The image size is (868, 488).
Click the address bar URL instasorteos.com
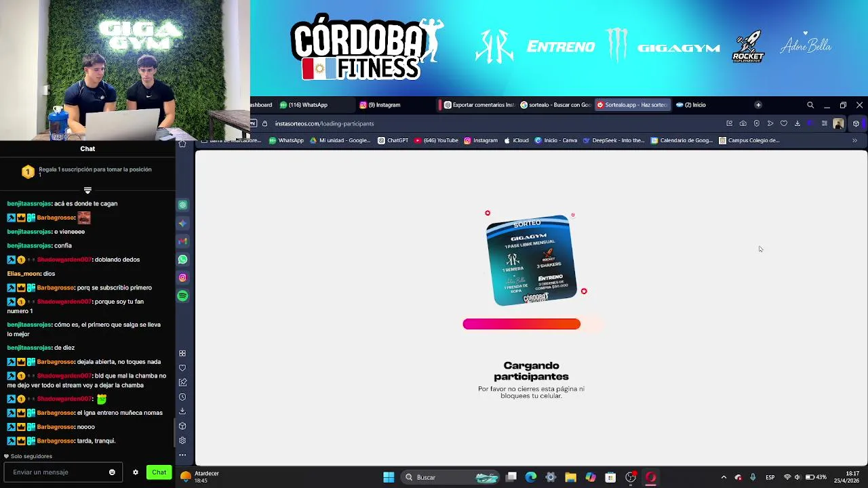click(x=324, y=123)
